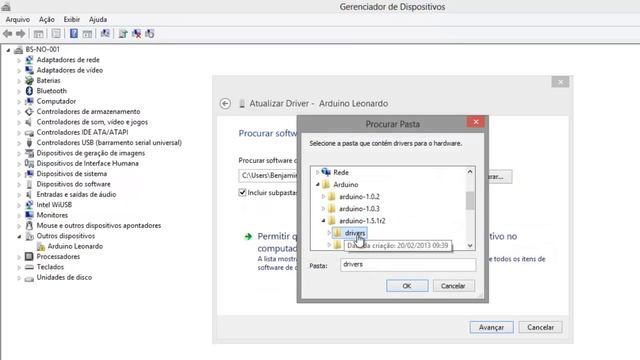Click the Processadores category icon
The height and width of the screenshot is (360, 640).
[x=29, y=256]
